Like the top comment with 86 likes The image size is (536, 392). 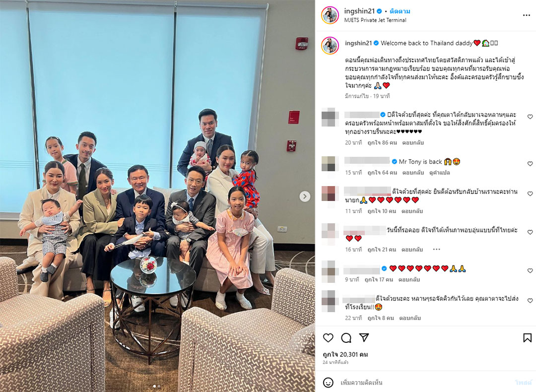[530, 117]
